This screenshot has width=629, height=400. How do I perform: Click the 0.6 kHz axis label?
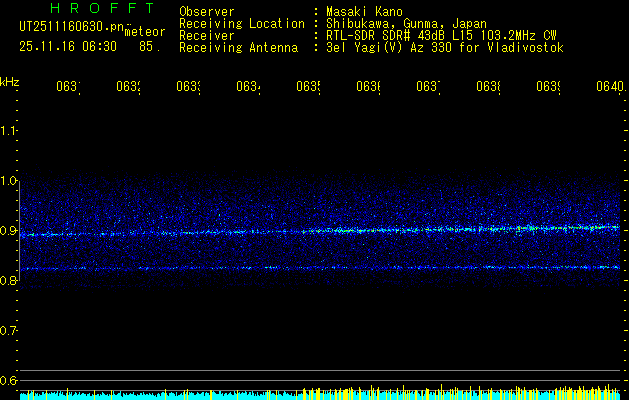click(x=8, y=380)
